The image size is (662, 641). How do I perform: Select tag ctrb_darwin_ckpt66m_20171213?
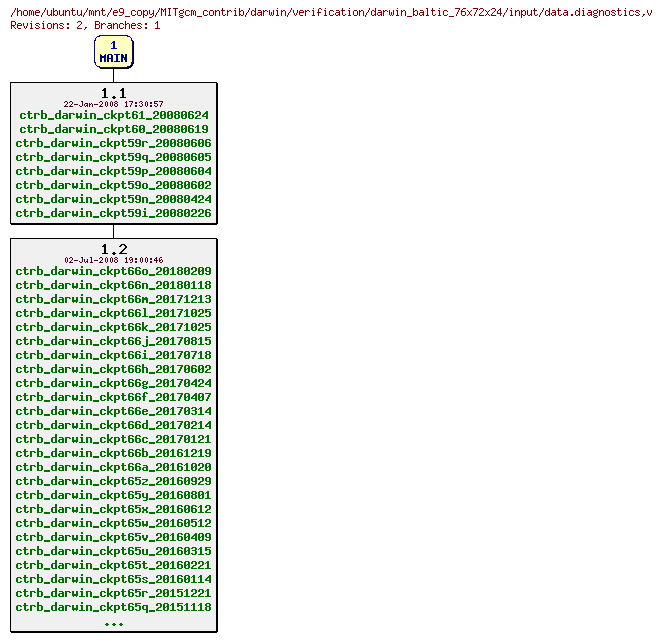[114, 299]
